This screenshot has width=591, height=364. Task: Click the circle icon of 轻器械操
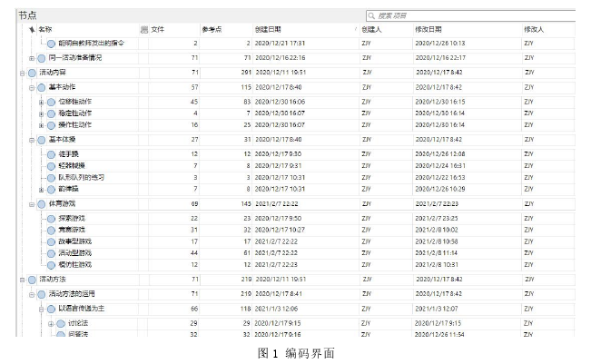51,166
